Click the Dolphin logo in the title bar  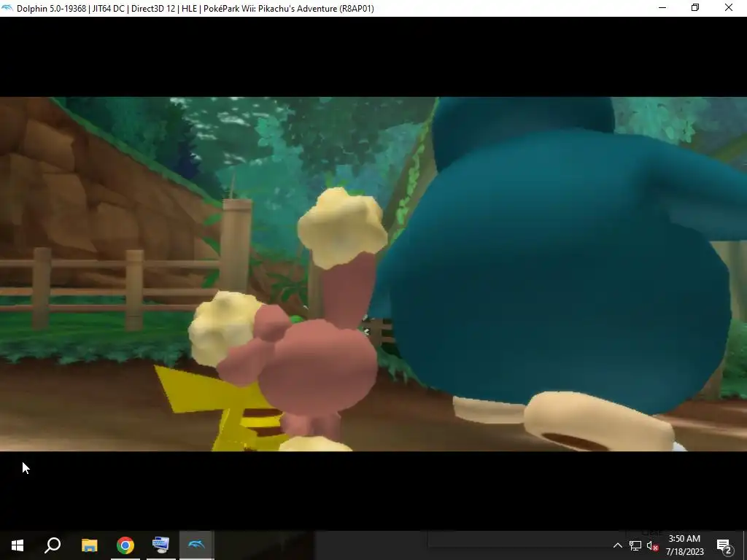coord(7,8)
